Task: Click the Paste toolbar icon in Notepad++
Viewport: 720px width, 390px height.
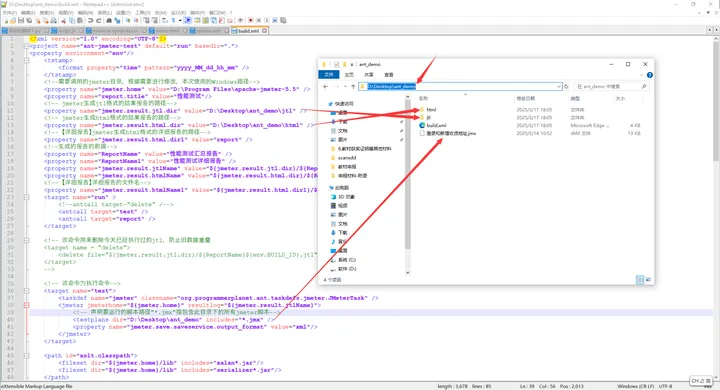Action: pyautogui.click(x=79, y=21)
